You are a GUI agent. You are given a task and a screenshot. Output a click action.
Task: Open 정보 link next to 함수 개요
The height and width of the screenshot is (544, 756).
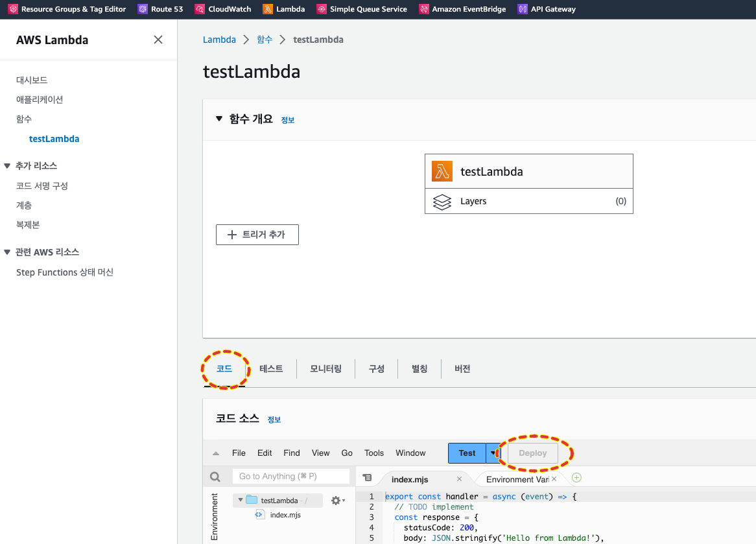pos(288,120)
